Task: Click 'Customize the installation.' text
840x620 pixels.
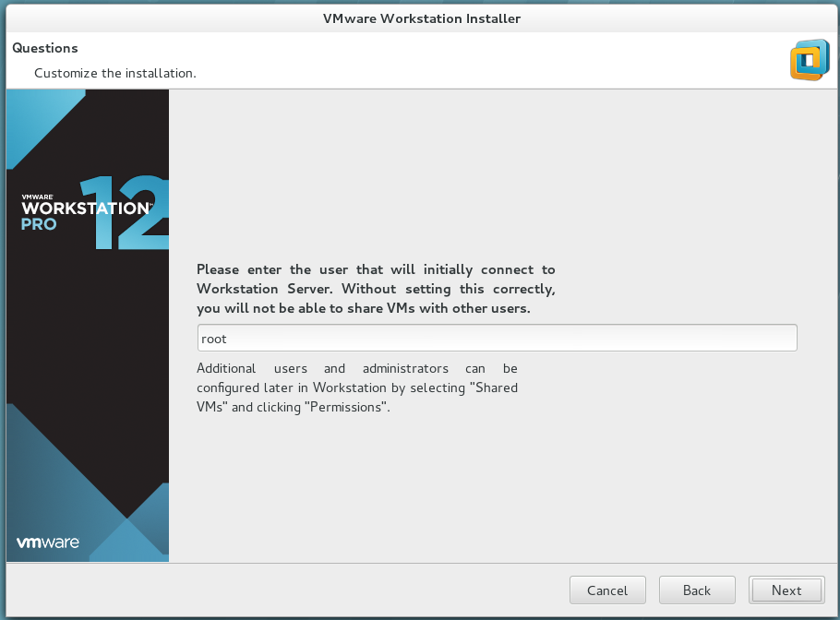Action: point(115,74)
